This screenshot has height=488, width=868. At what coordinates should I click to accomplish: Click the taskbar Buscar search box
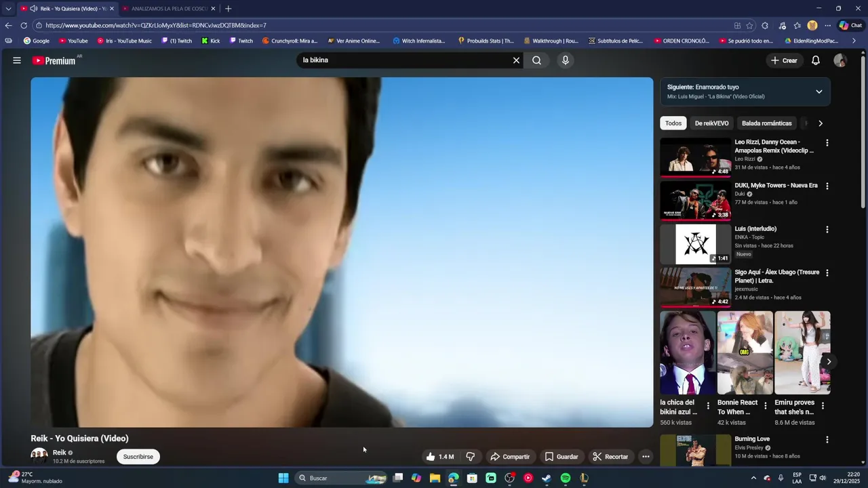coord(342,478)
